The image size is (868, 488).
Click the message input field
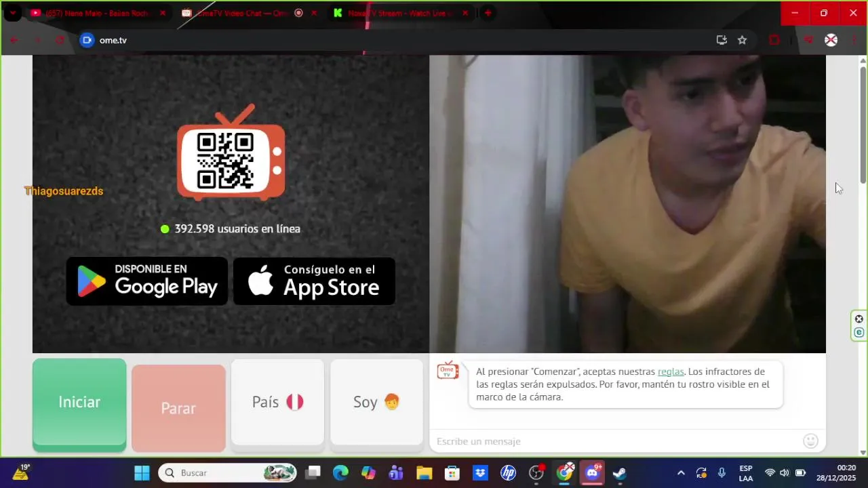click(617, 441)
